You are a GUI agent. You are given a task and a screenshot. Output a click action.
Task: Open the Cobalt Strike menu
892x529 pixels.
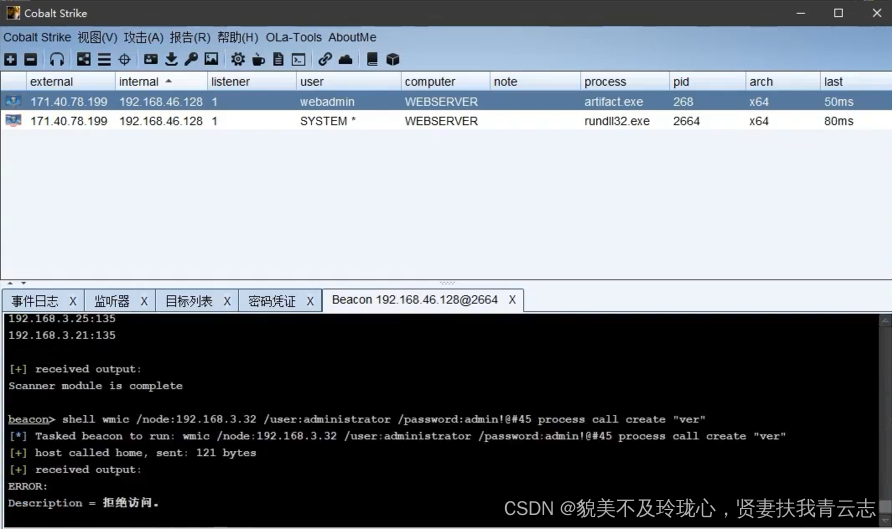coord(37,38)
